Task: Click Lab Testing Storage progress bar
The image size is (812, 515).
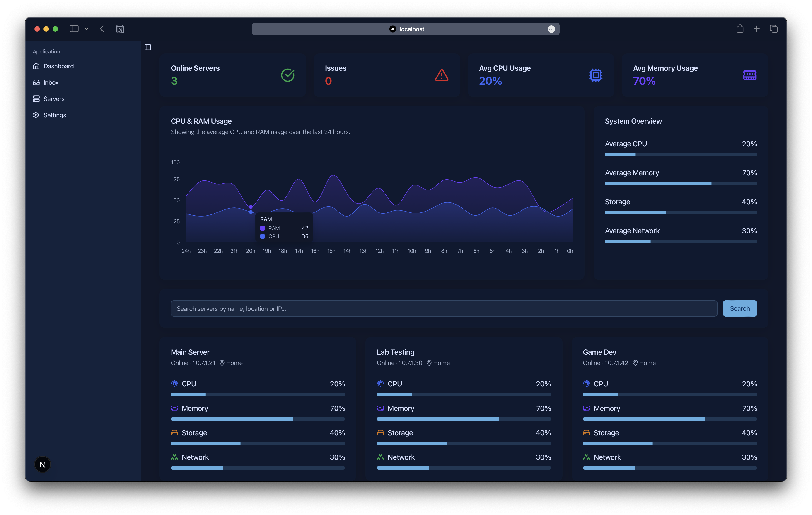Action: (464, 443)
